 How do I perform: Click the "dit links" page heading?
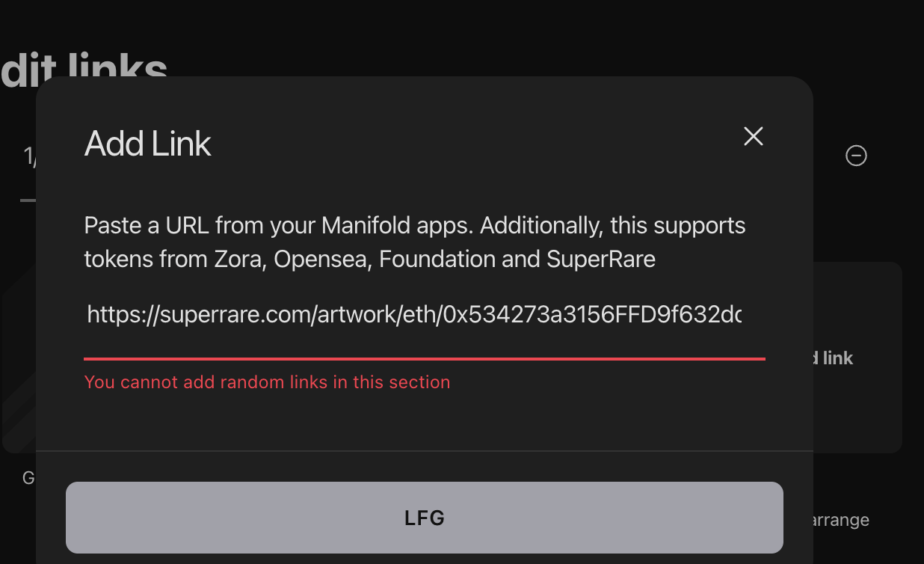coord(84,69)
